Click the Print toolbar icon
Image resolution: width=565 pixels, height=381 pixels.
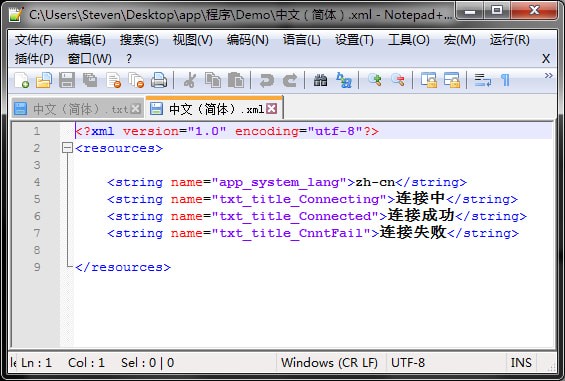click(x=159, y=80)
